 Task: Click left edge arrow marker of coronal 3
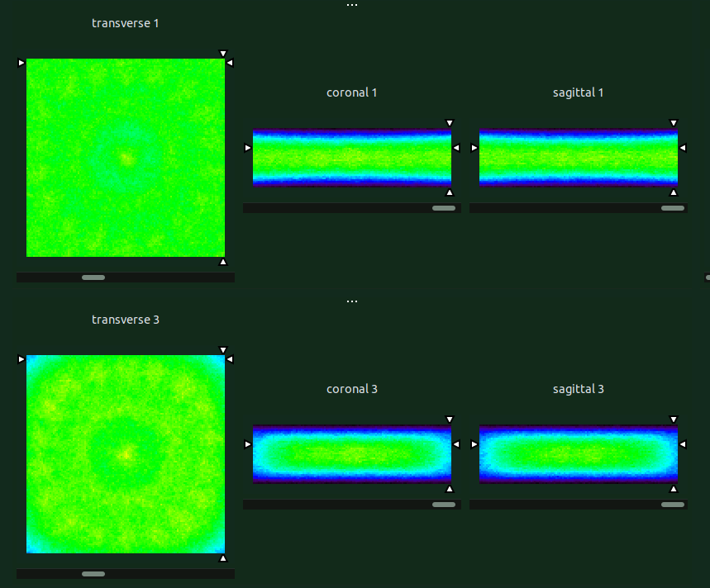248,444
